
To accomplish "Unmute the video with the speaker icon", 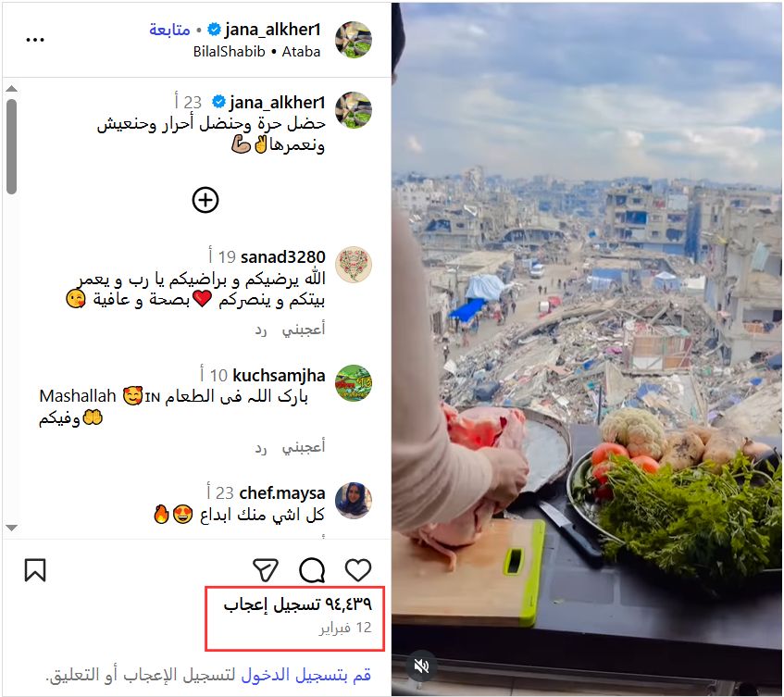I will pyautogui.click(x=421, y=666).
